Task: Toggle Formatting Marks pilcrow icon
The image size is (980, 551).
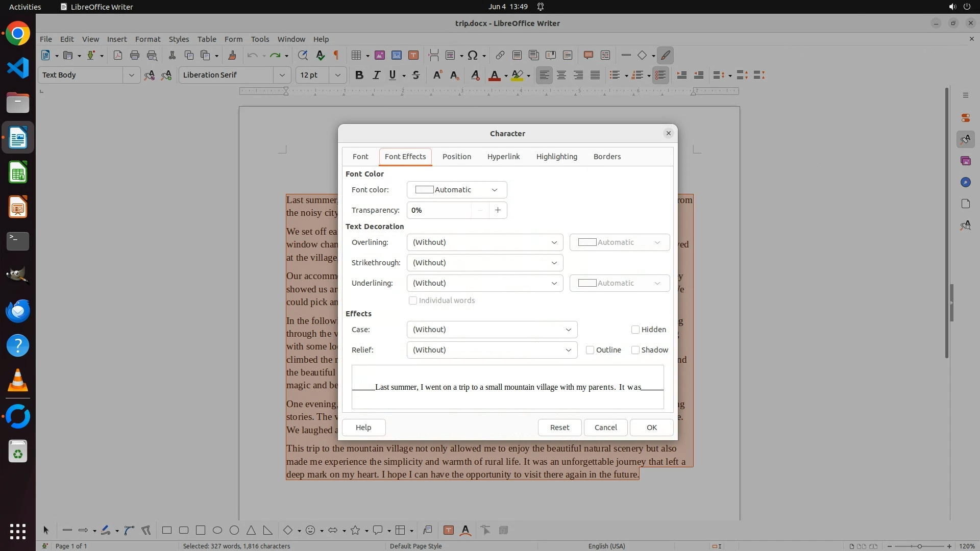Action: point(336,55)
